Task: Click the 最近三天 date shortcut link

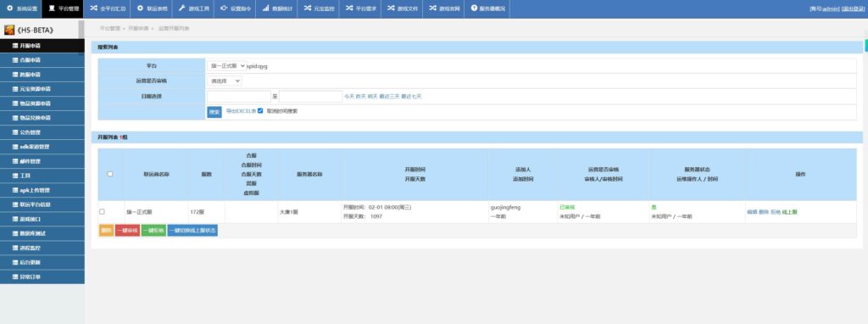Action: coord(389,97)
